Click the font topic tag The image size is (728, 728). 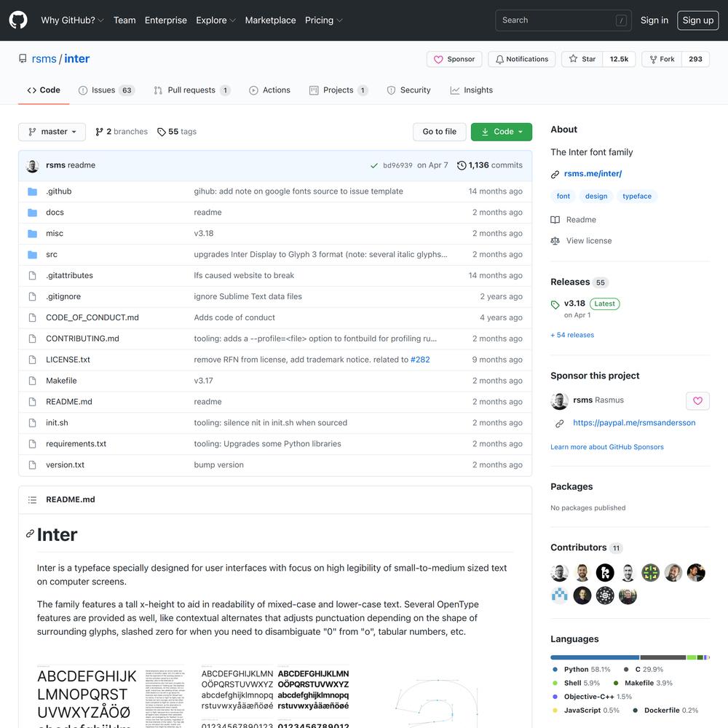[563, 197]
